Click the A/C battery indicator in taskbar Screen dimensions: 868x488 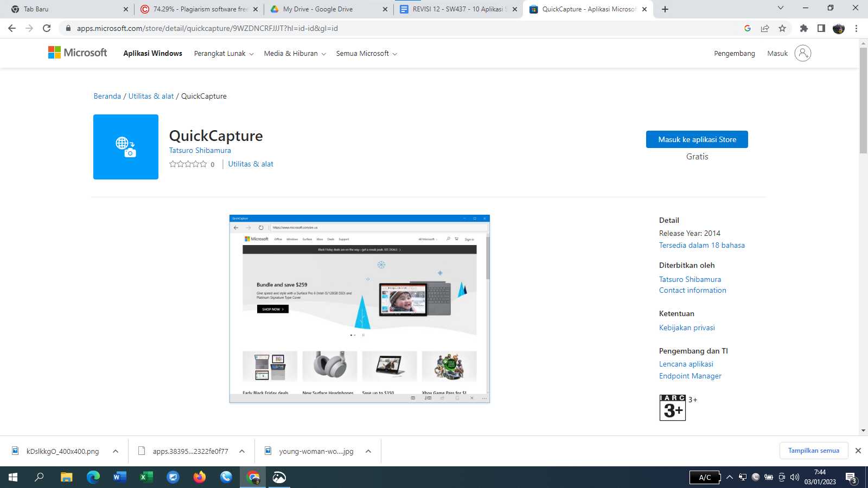(x=705, y=477)
